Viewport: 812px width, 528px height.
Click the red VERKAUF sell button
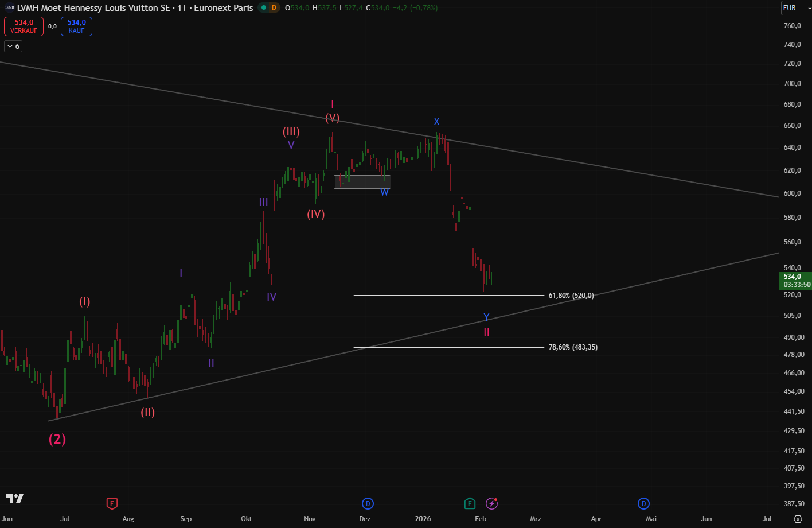coord(24,26)
